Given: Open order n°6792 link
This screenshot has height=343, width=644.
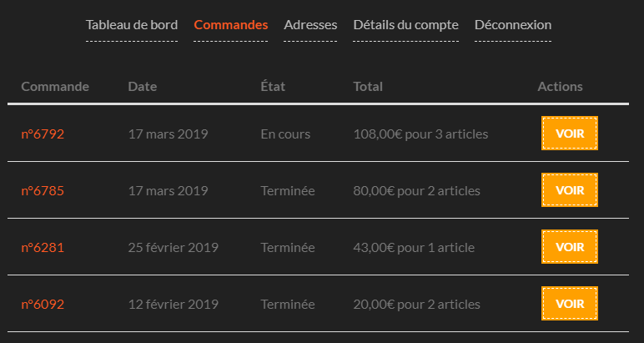Looking at the screenshot, I should coord(43,134).
